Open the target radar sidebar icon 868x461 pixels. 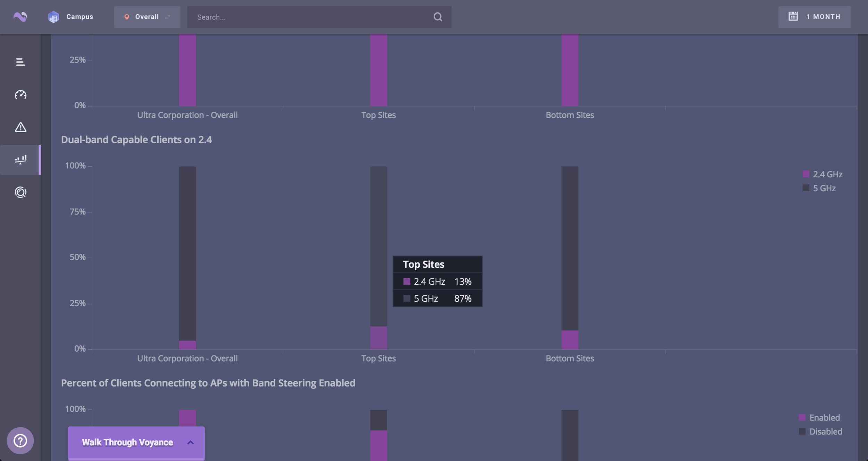[x=20, y=192]
